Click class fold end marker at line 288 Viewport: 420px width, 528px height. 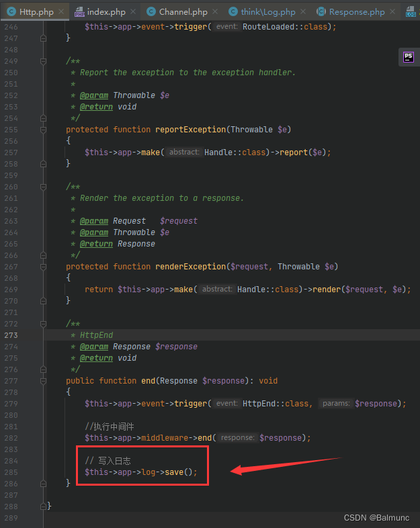pos(43,507)
